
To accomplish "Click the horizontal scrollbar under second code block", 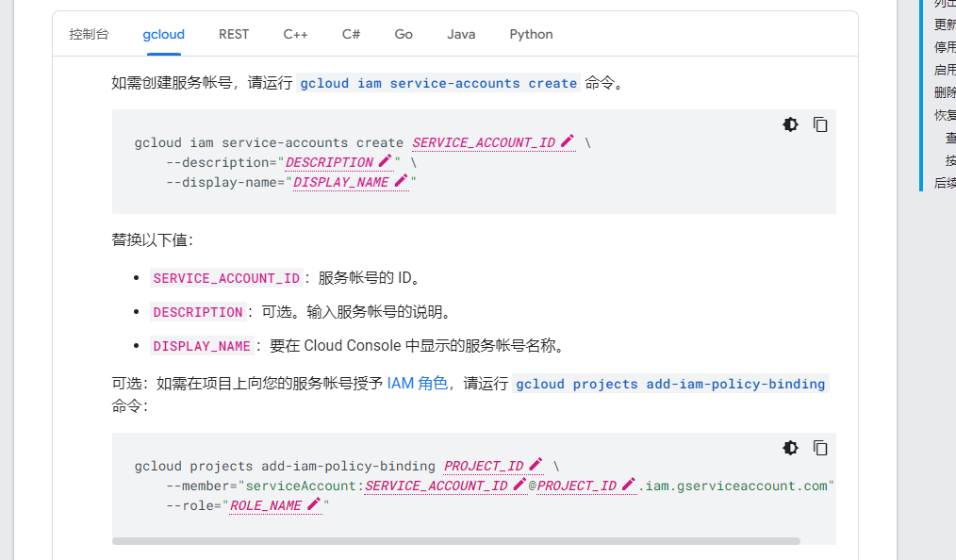I will [x=455, y=541].
